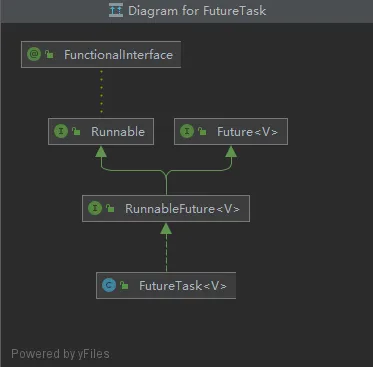Click the Diagram for FutureTask title
This screenshot has height=367, width=373.
197,11
